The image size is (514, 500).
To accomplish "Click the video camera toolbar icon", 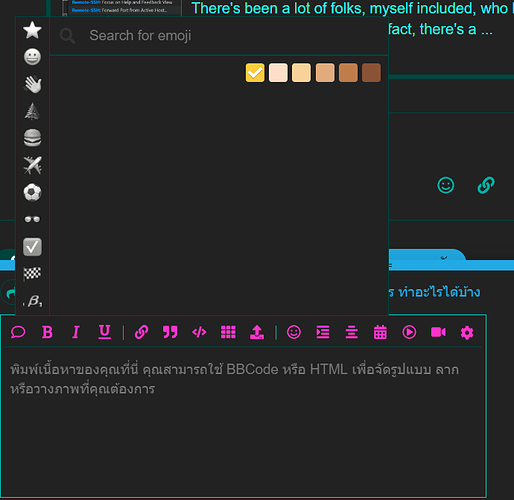I will coord(438,332).
